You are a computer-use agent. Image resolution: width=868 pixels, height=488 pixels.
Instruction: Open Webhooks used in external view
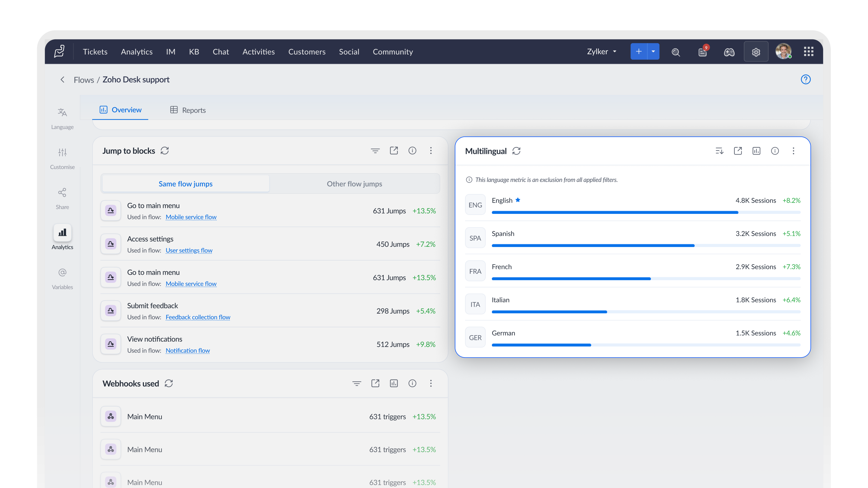pyautogui.click(x=375, y=383)
